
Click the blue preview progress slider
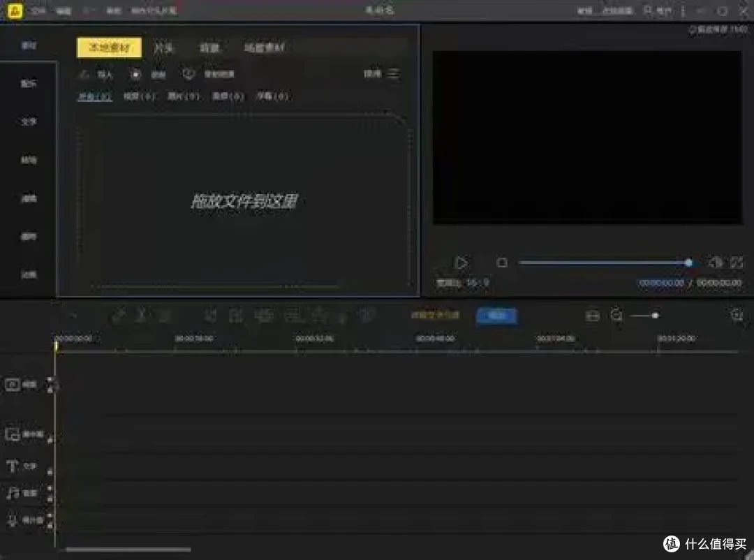tap(605, 263)
